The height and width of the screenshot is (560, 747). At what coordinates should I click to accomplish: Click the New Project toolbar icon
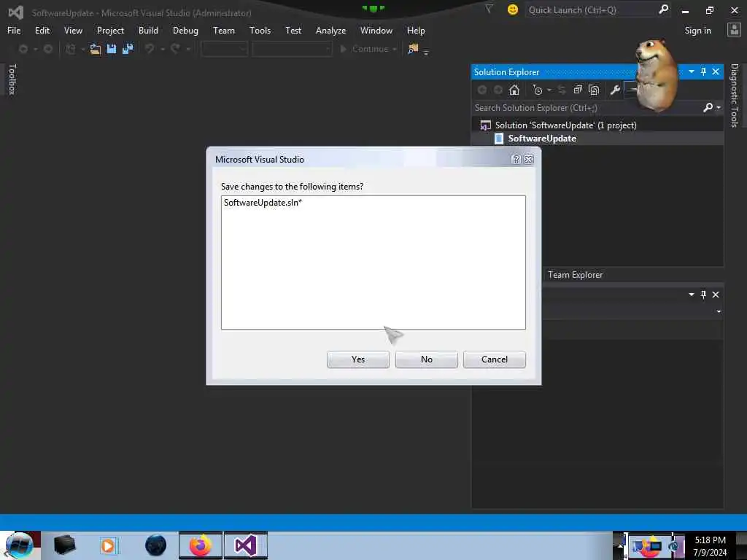(x=71, y=49)
